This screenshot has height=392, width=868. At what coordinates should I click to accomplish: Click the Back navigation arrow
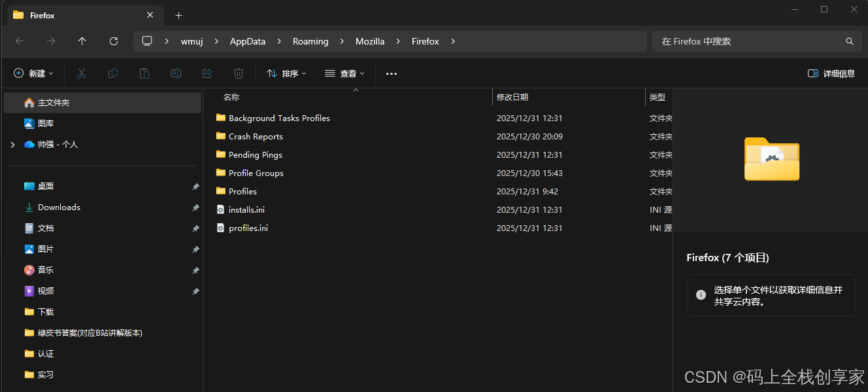point(20,41)
